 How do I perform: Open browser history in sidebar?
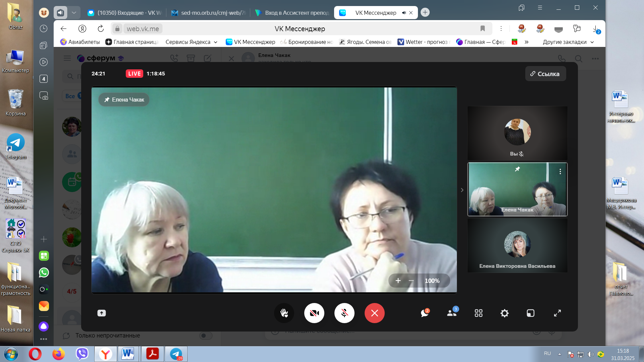[x=44, y=28]
